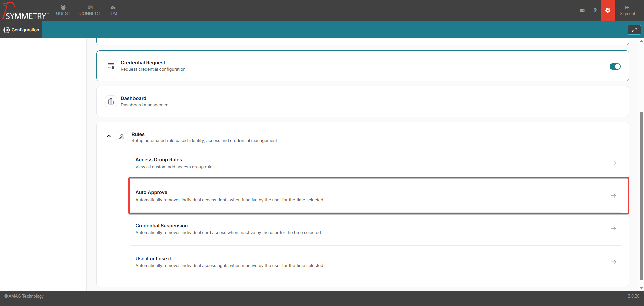The width and height of the screenshot is (644, 306).
Task: Click the help question mark icon
Action: [x=595, y=11]
